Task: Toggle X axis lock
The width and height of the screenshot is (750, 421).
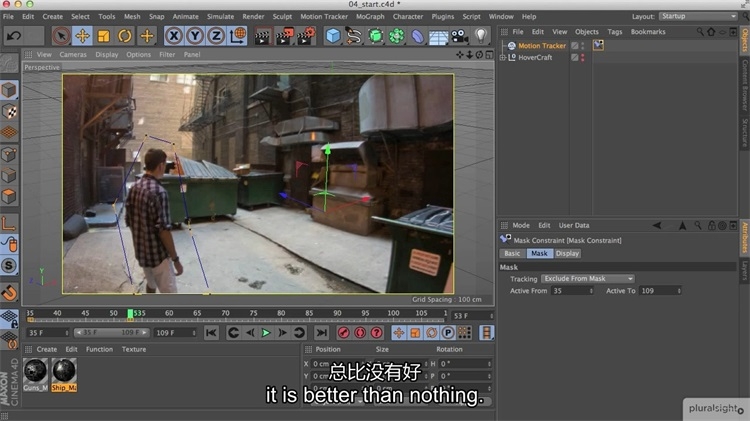Action: (174, 36)
